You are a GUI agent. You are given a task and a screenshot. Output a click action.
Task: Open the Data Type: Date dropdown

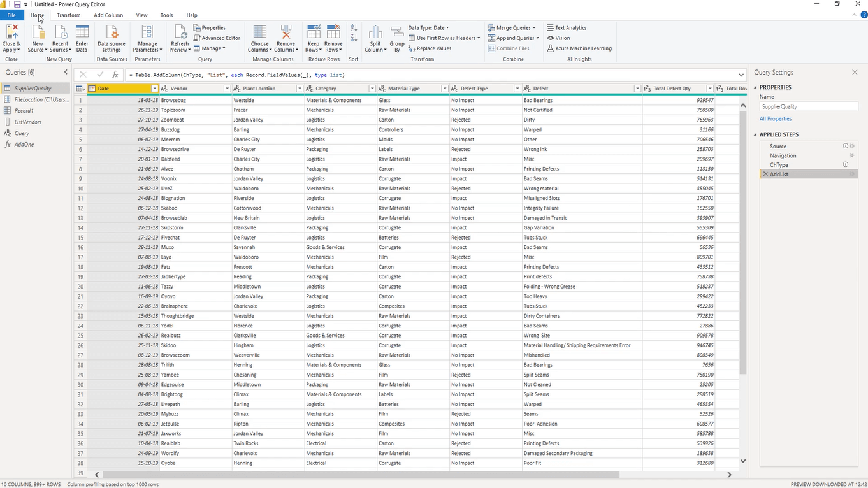[x=428, y=28]
